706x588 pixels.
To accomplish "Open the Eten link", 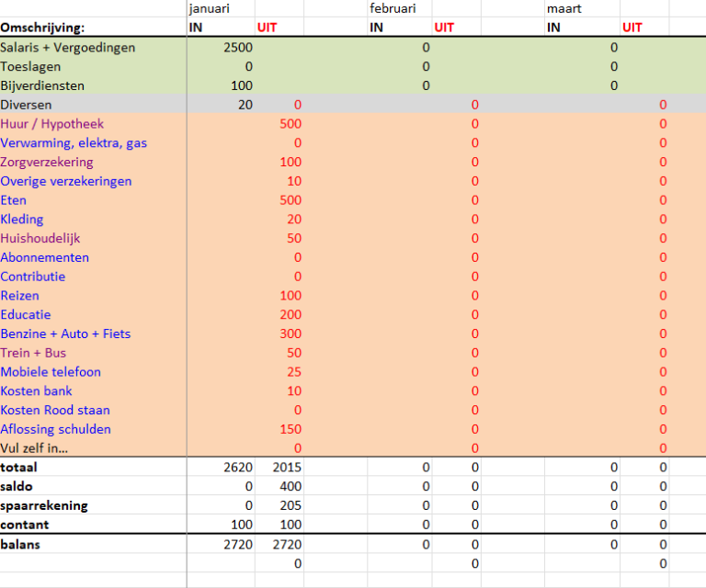I will [13, 200].
